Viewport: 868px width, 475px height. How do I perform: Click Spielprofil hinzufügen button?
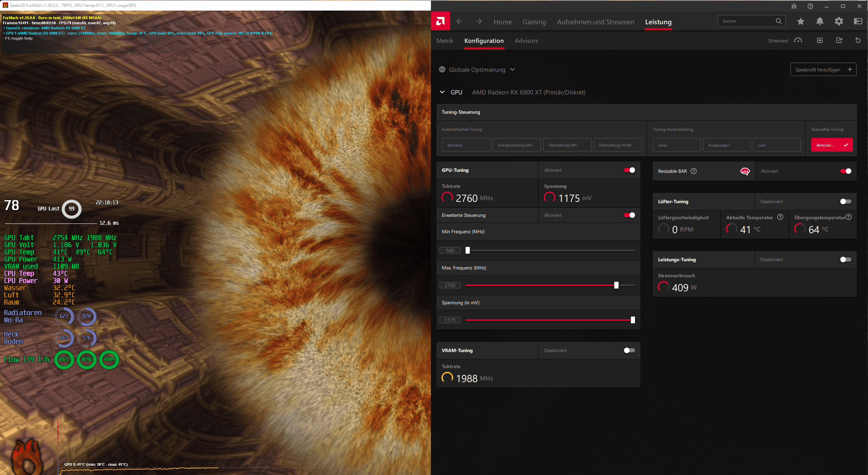coord(823,70)
